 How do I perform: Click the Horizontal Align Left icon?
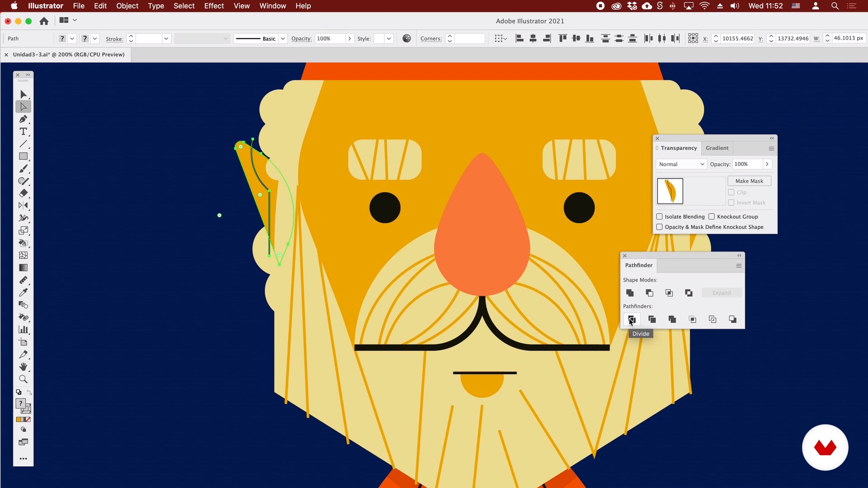[x=519, y=38]
